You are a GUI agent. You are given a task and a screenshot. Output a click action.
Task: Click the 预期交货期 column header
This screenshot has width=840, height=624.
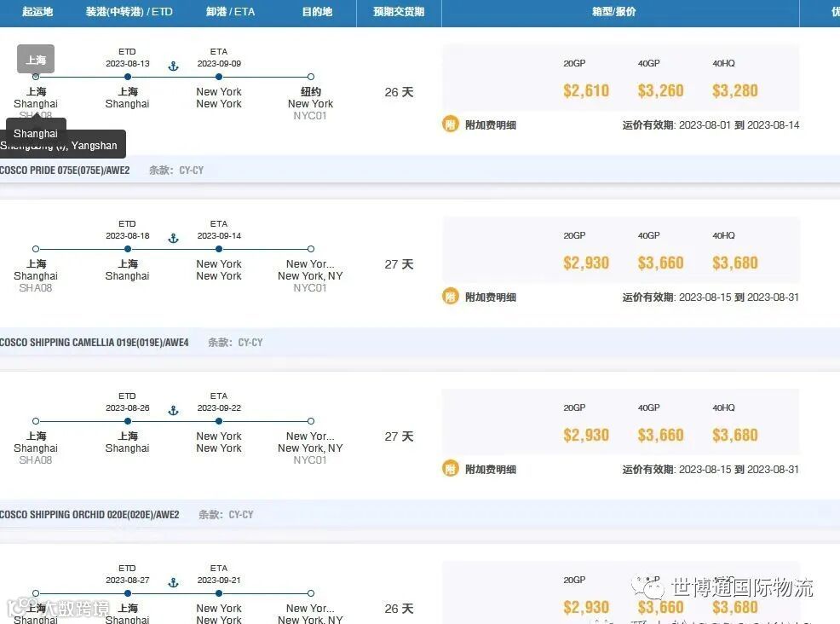coord(399,11)
